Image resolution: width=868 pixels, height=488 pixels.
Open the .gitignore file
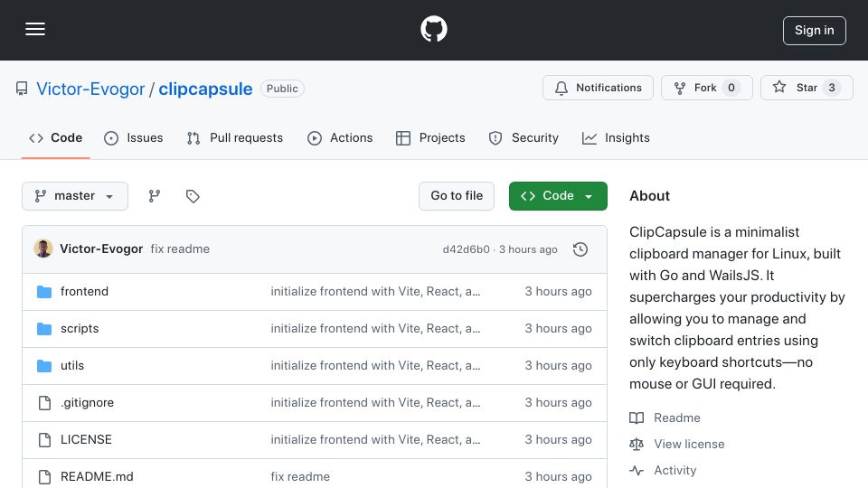(87, 403)
